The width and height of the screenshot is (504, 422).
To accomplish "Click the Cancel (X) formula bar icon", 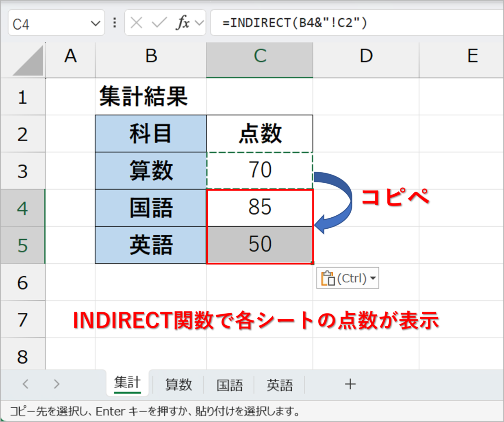I will 137,23.
